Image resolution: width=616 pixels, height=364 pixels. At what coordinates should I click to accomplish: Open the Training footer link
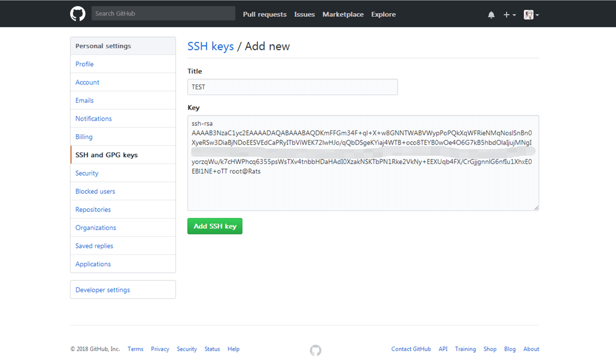465,349
